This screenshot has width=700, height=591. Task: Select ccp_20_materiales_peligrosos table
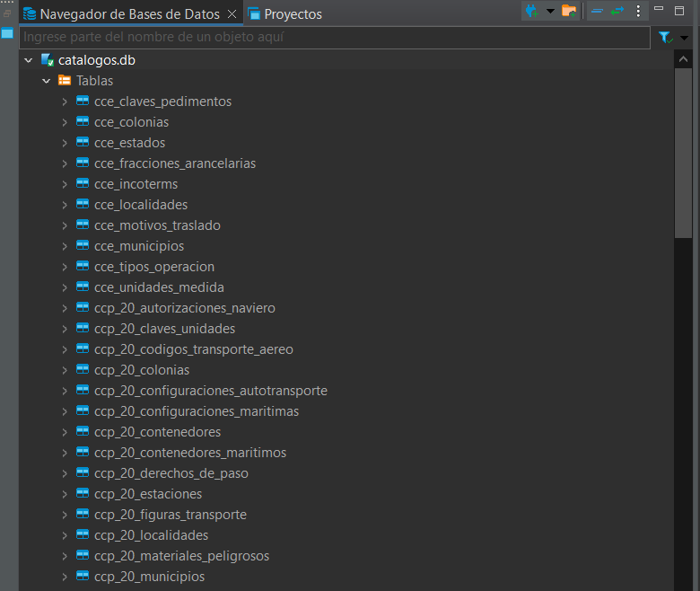(x=181, y=556)
